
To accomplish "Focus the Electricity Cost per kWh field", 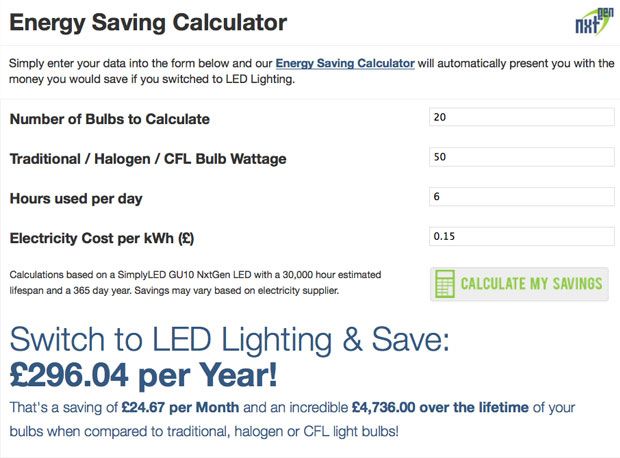I will (522, 236).
